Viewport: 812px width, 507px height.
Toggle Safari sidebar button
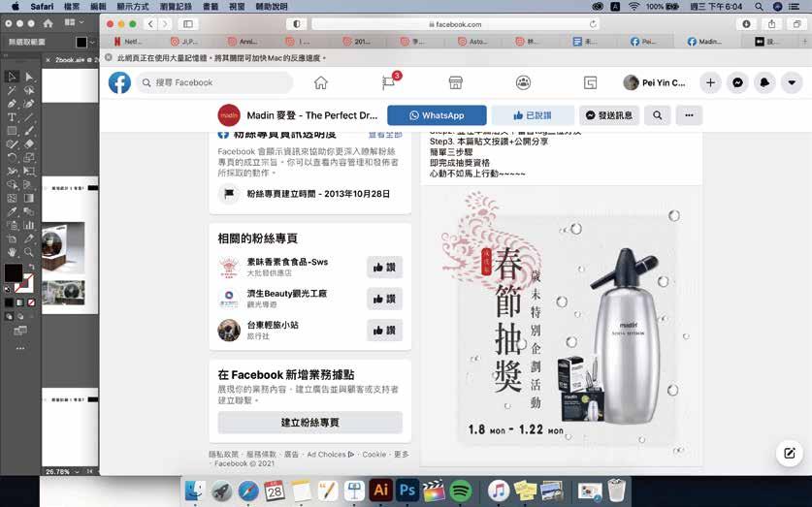188,24
